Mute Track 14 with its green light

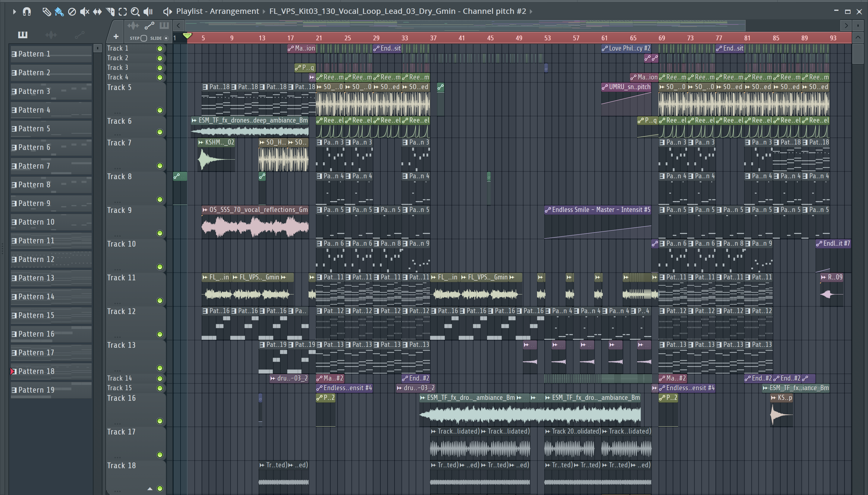click(x=159, y=378)
